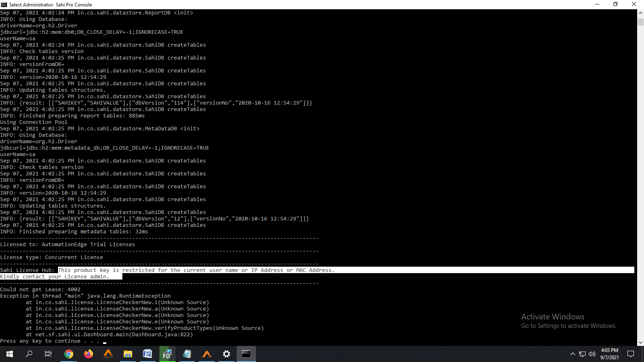Click 'Finished preparing report tables: 885ms' line
Image resolution: width=644 pixels, height=362 pixels.
tap(72, 116)
